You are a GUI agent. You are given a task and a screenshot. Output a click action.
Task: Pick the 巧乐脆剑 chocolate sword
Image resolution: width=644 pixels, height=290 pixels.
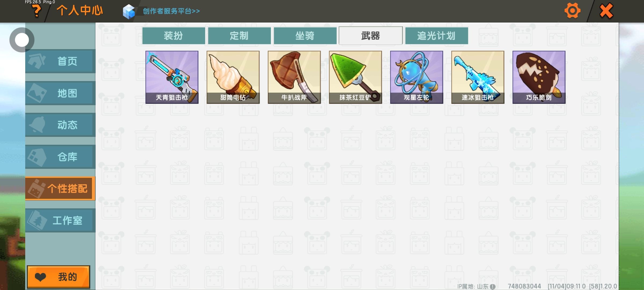[539, 77]
